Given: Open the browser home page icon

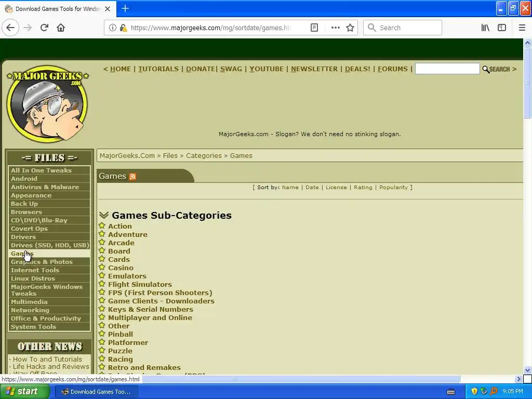Looking at the screenshot, I should click(x=61, y=28).
